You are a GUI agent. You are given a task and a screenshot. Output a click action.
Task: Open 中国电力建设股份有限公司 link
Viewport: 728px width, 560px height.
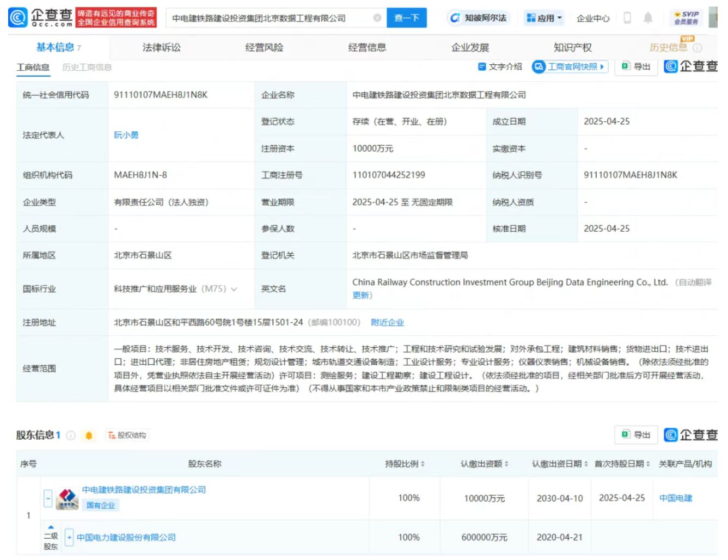click(x=126, y=537)
